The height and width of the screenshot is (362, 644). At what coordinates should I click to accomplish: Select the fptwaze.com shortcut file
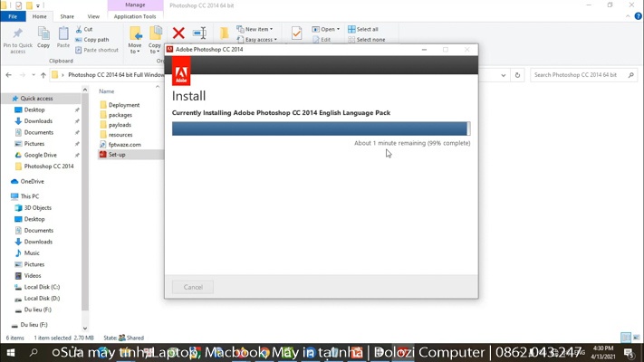(x=124, y=145)
